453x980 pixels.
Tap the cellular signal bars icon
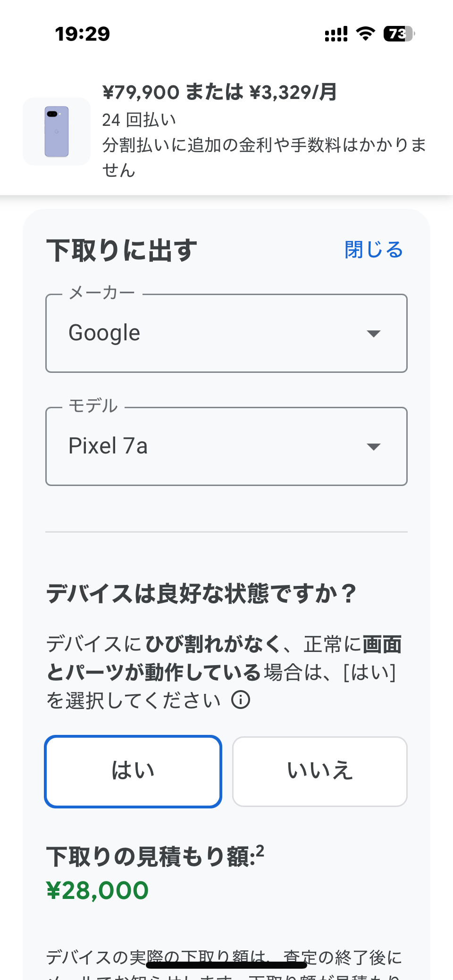[336, 34]
